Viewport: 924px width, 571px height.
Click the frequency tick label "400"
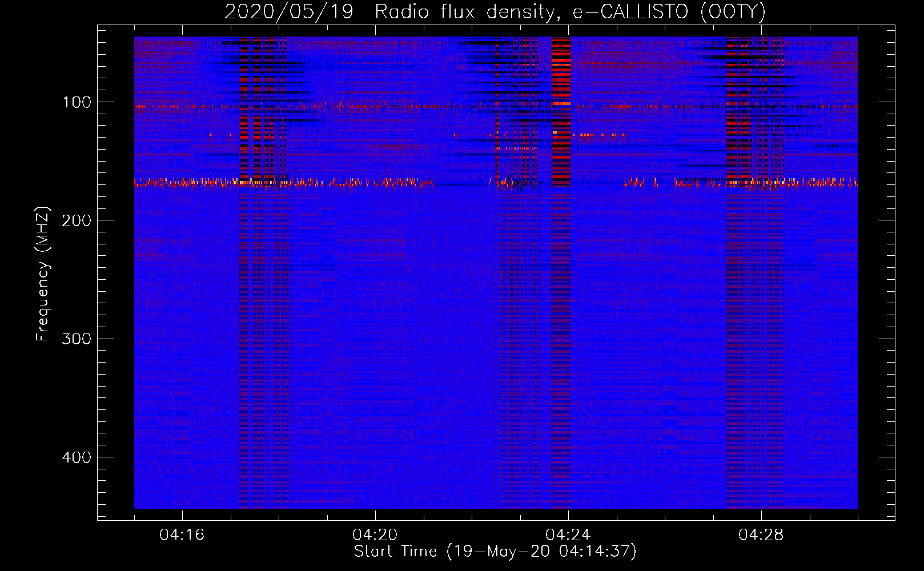(77, 457)
